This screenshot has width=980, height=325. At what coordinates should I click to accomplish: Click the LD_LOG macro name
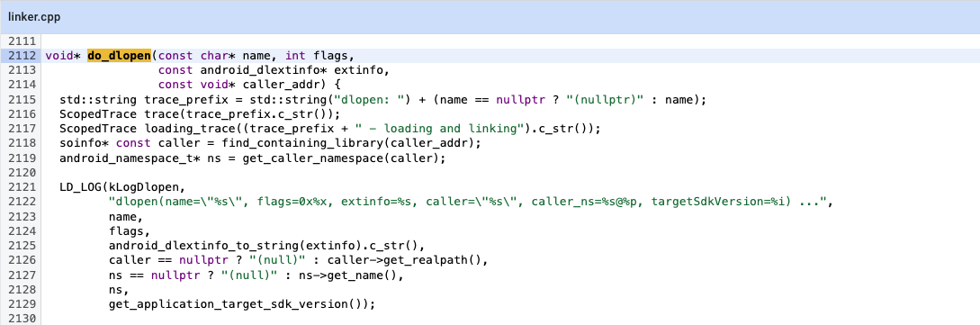[81, 186]
